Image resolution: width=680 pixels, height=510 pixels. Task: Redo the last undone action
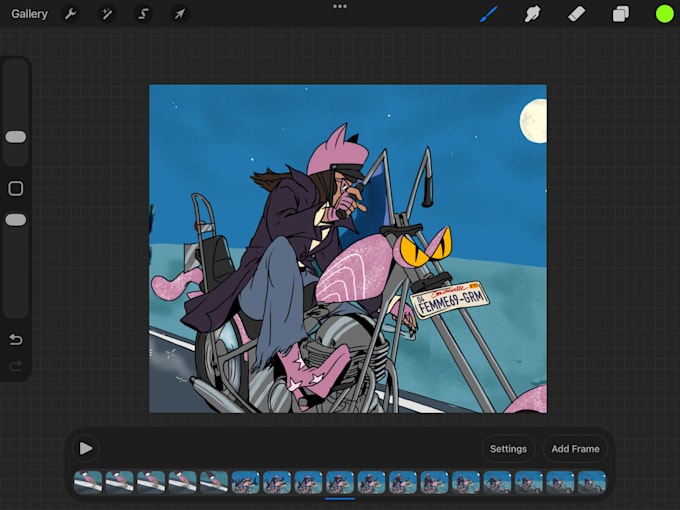tap(16, 366)
